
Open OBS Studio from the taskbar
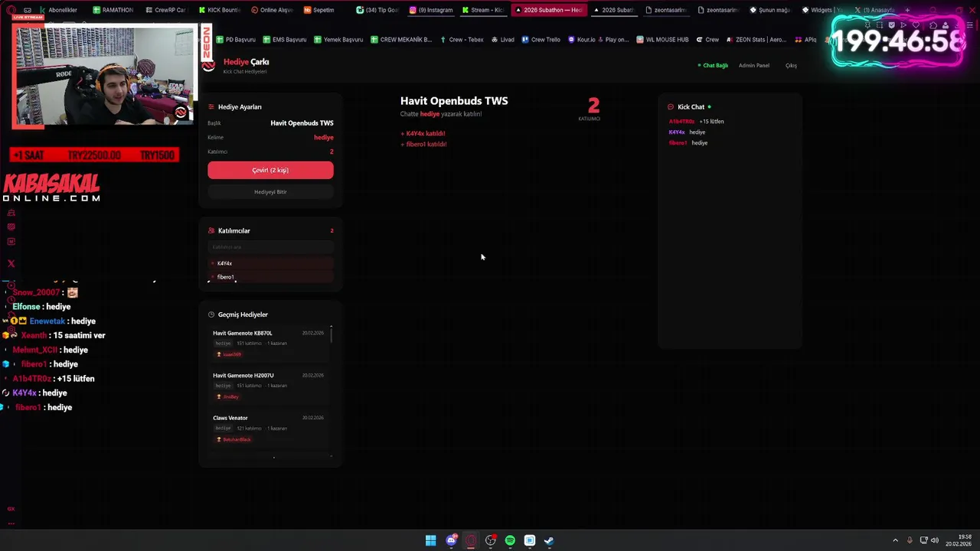(491, 540)
